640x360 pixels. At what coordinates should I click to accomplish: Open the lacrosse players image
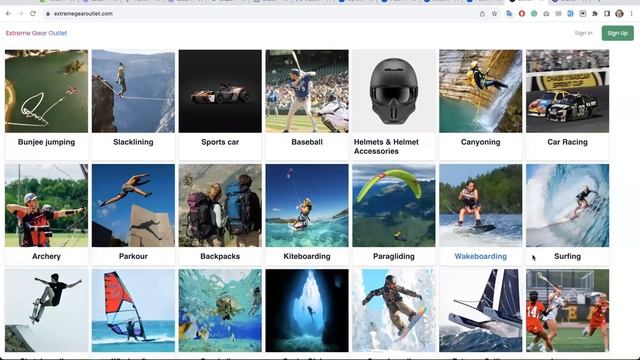pyautogui.click(x=567, y=310)
